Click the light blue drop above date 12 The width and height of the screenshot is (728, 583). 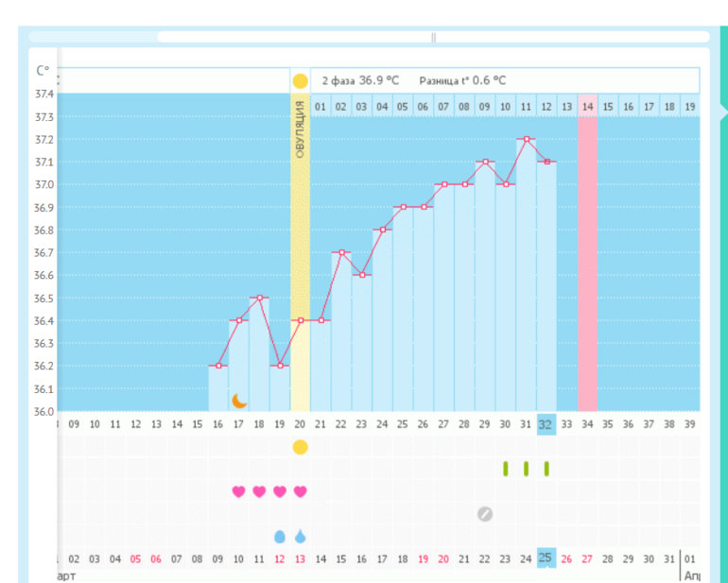[279, 536]
